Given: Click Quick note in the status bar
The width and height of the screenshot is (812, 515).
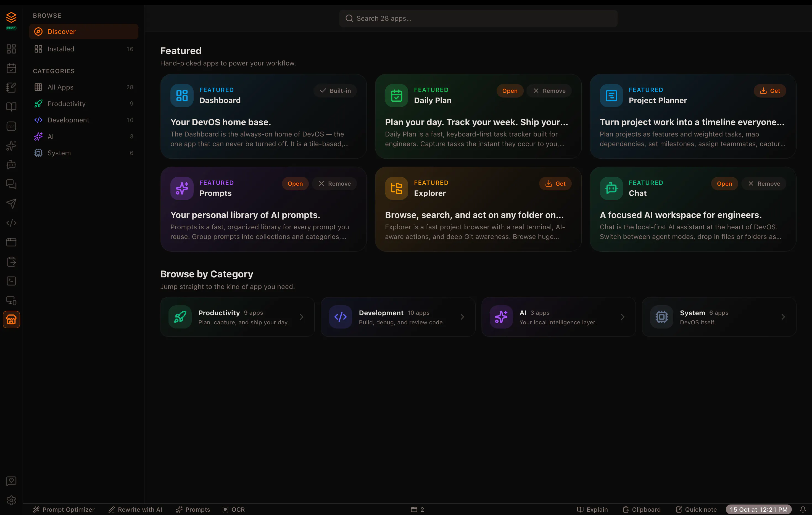Looking at the screenshot, I should pyautogui.click(x=696, y=509).
